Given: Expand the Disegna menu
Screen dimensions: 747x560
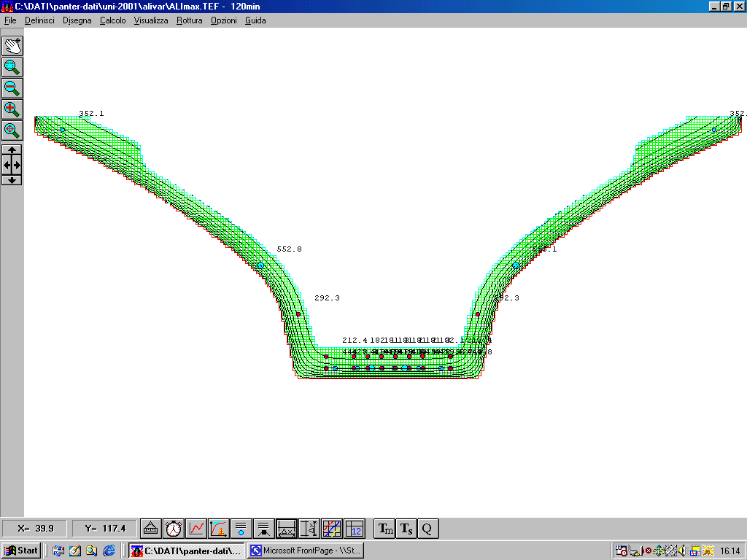Looking at the screenshot, I should (77, 20).
